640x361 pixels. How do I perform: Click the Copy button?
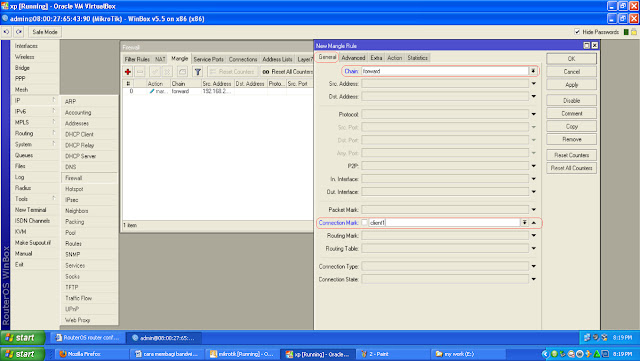tap(571, 127)
